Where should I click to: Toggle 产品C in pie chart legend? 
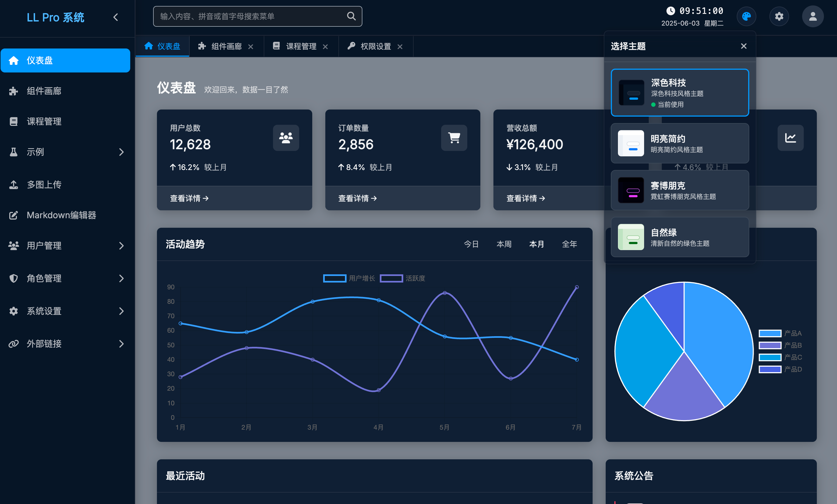[780, 357]
